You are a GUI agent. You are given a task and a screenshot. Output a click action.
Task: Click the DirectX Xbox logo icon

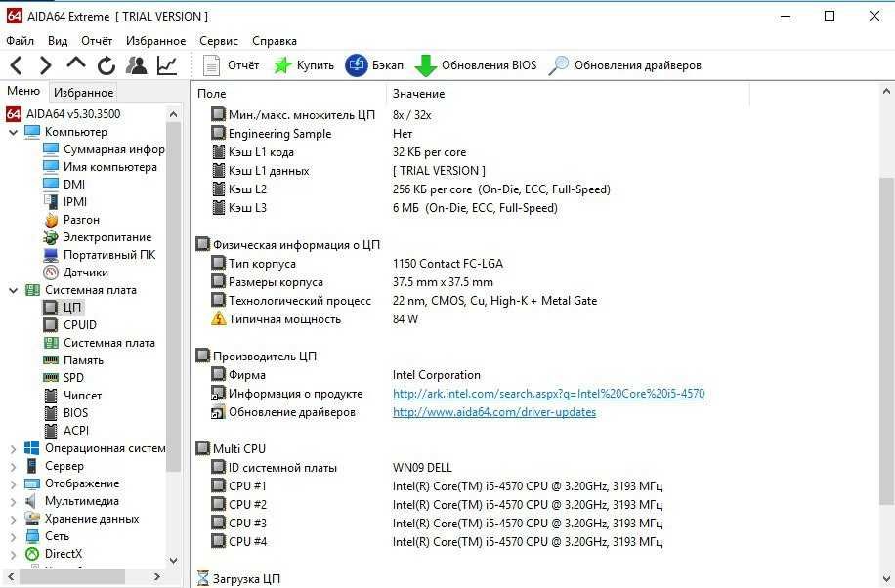pyautogui.click(x=32, y=554)
